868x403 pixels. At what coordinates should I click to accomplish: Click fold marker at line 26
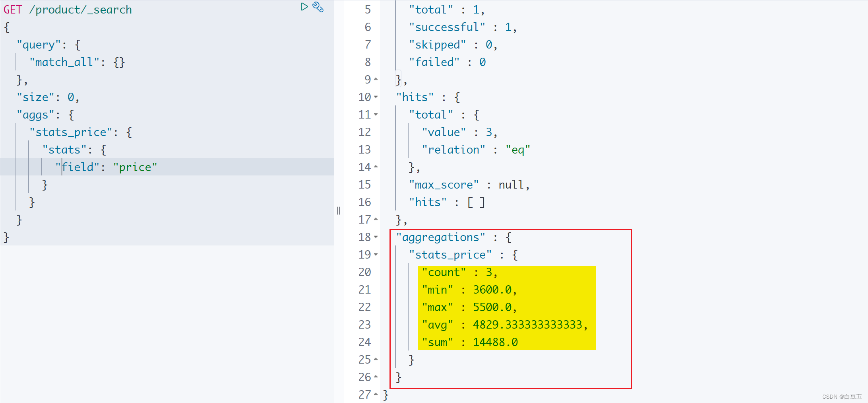(376, 377)
